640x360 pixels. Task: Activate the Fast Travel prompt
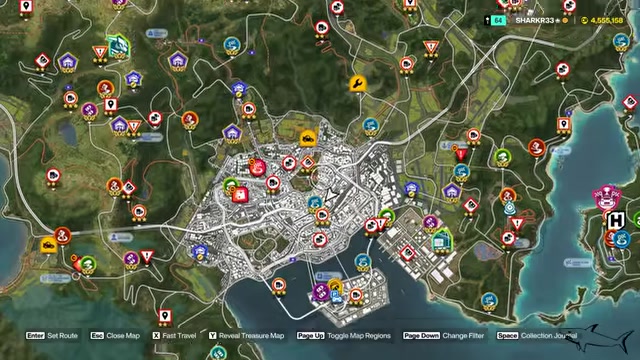tap(174, 336)
